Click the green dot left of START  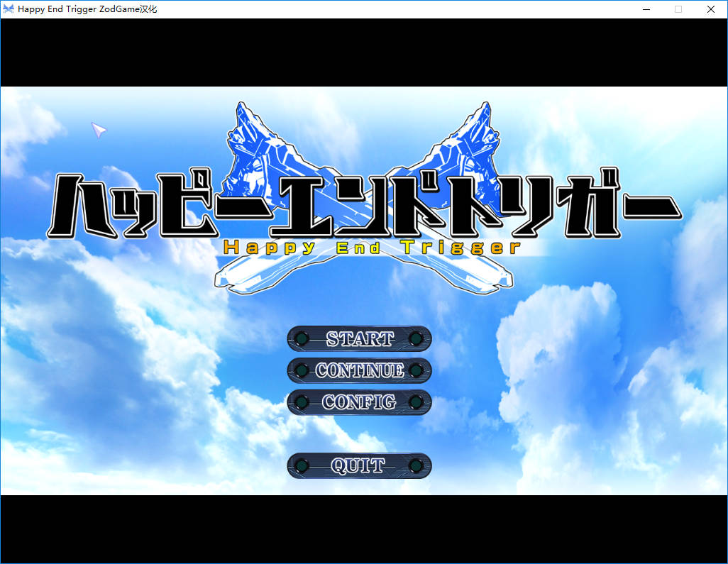tap(302, 339)
